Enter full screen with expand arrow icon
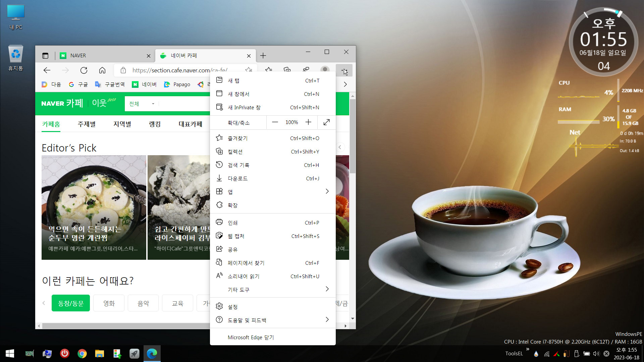Screen dimensions: 644x362 point(326,122)
